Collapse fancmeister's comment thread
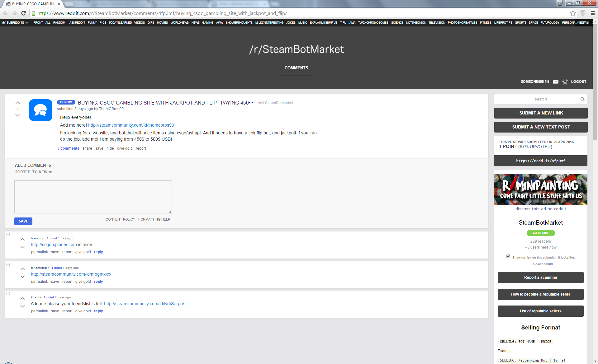The image size is (598, 364). [8, 264]
